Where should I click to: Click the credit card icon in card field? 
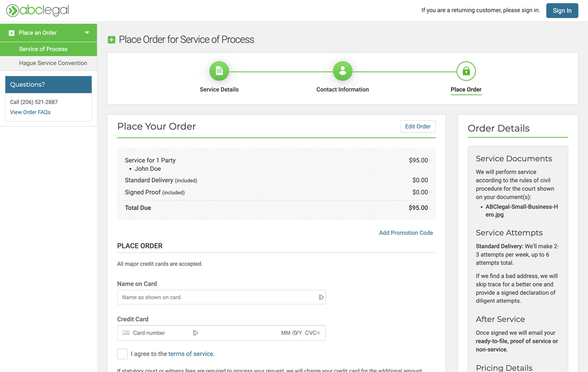(126, 333)
